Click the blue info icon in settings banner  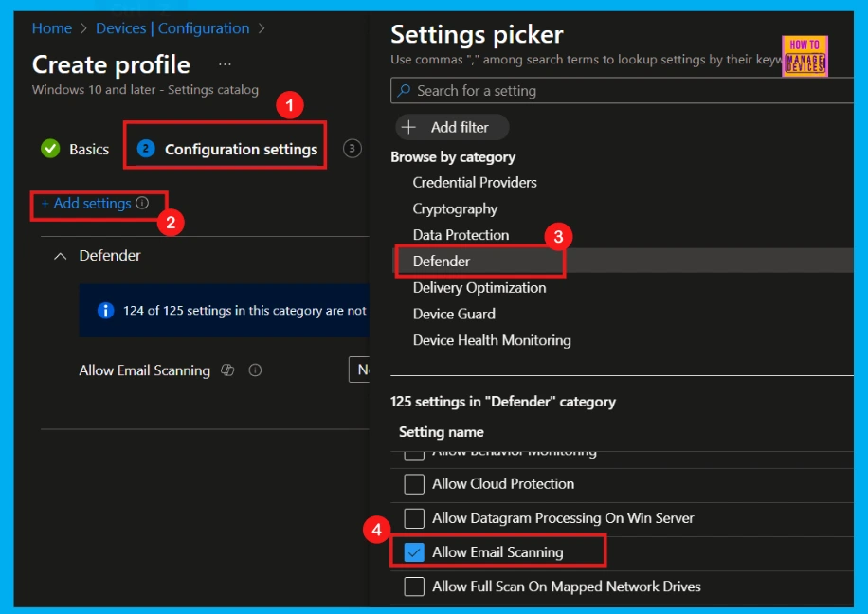click(106, 310)
